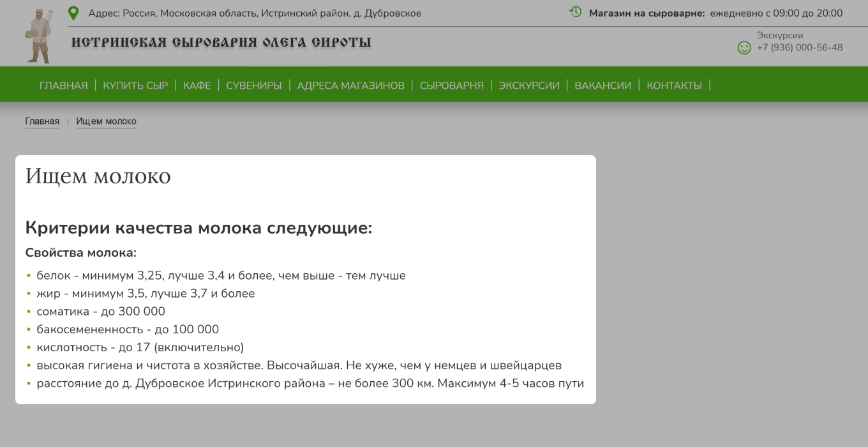Click the Экскурсии label above the phone number

coord(780,35)
